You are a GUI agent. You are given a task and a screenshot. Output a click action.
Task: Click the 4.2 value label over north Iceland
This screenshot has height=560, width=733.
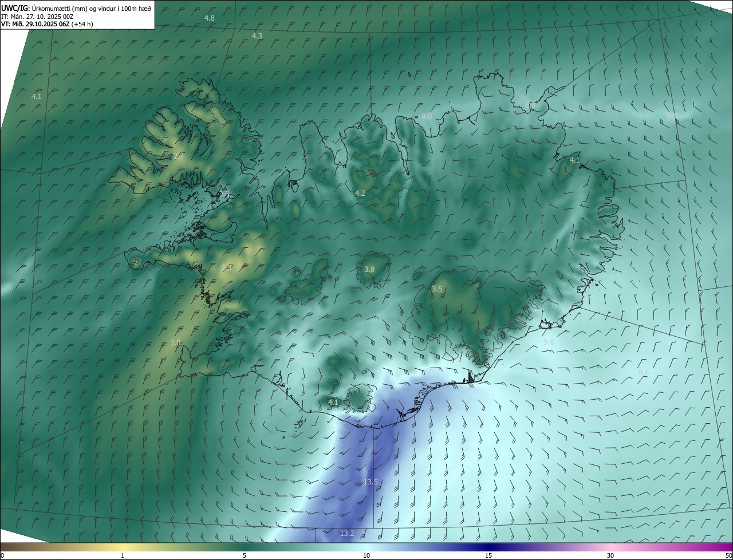tap(360, 193)
